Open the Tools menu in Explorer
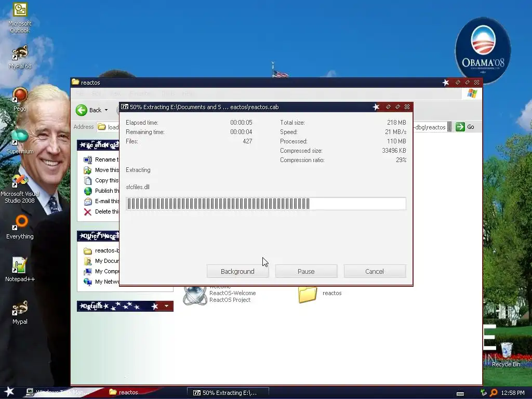 pyautogui.click(x=168, y=94)
